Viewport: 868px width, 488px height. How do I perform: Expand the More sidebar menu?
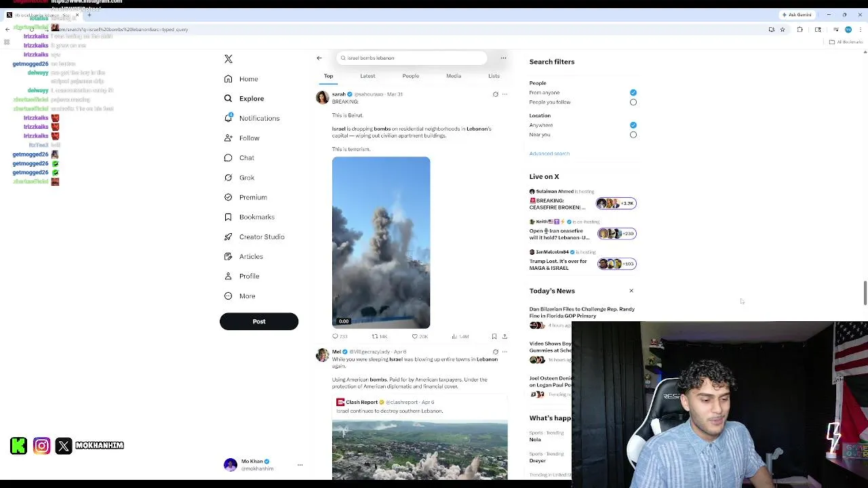[240, 296]
